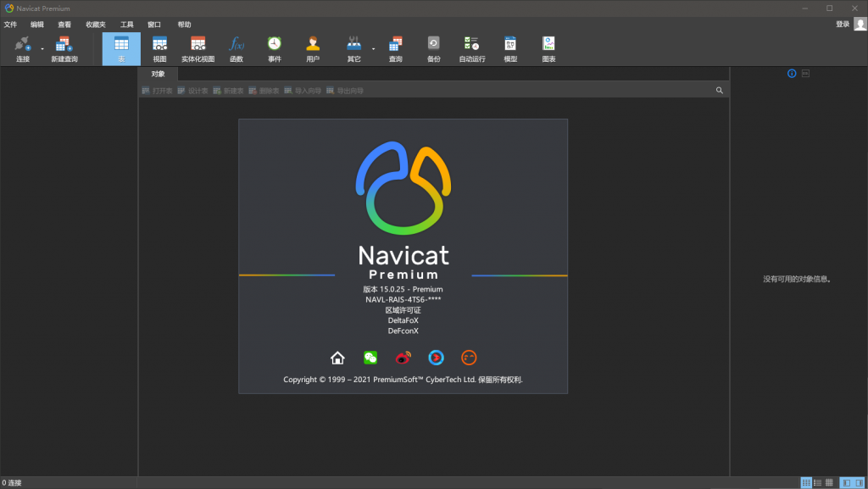Image resolution: width=868 pixels, height=489 pixels.
Task: Switch to icon grid view in status bar
Action: (x=806, y=483)
